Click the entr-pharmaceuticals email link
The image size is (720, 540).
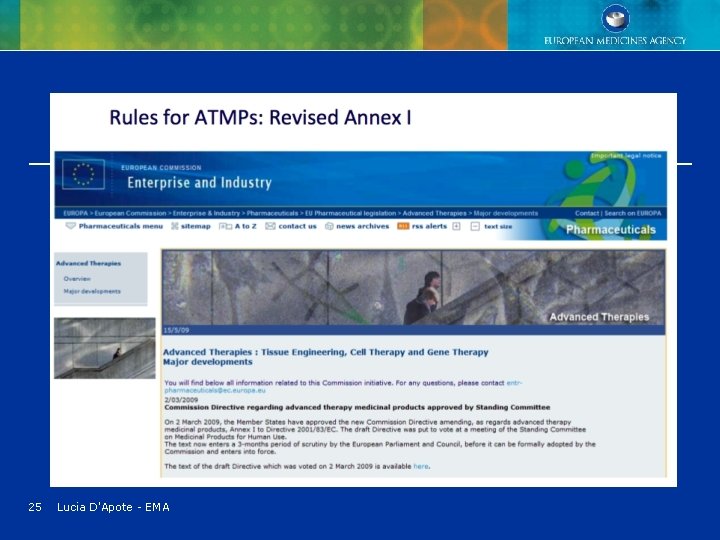click(x=343, y=386)
